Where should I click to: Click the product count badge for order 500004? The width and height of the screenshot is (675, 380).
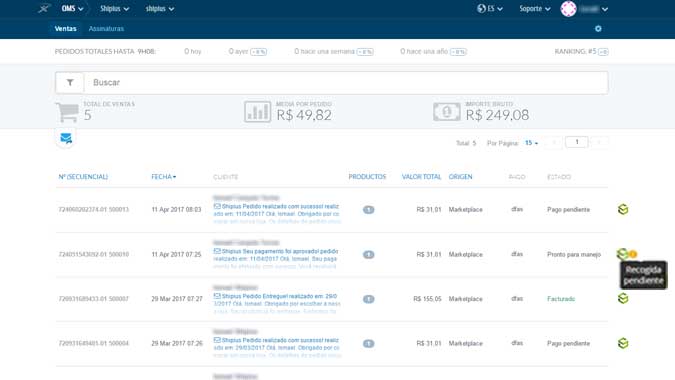[368, 343]
